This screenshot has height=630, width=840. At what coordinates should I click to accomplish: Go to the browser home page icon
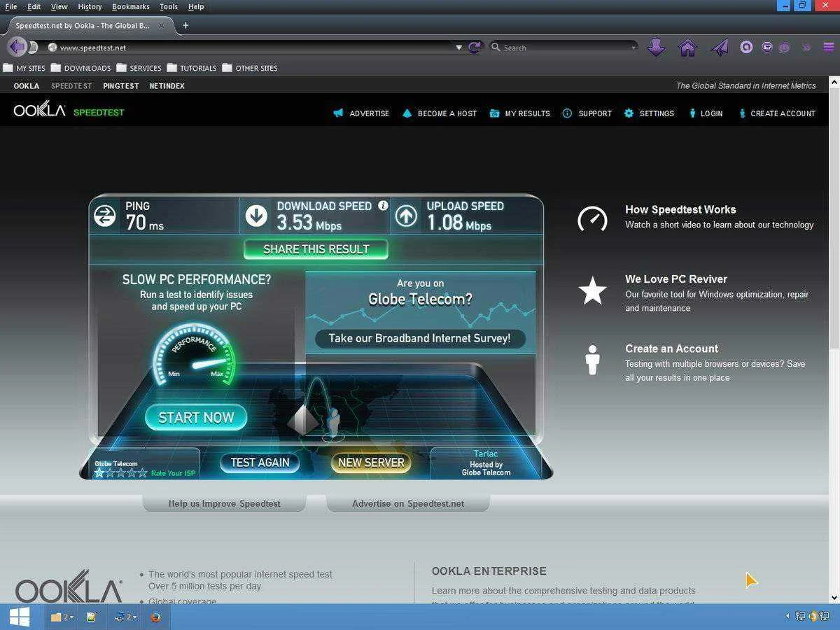[x=687, y=48]
